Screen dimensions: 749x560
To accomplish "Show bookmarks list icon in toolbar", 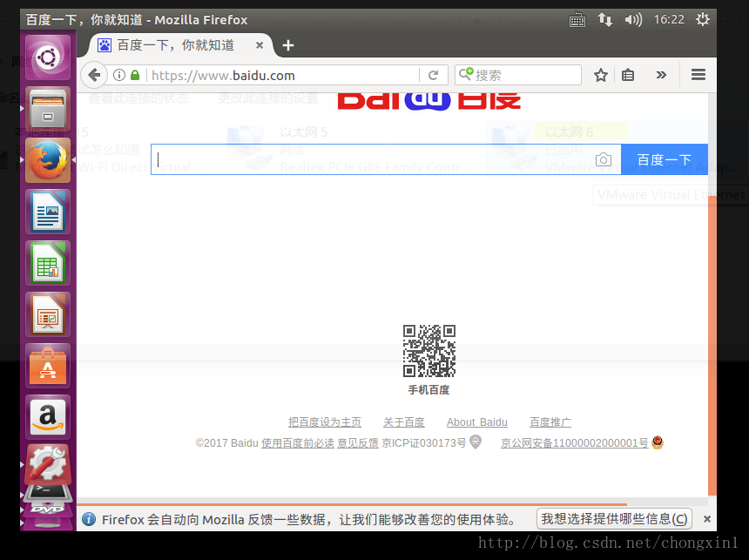I will click(628, 75).
